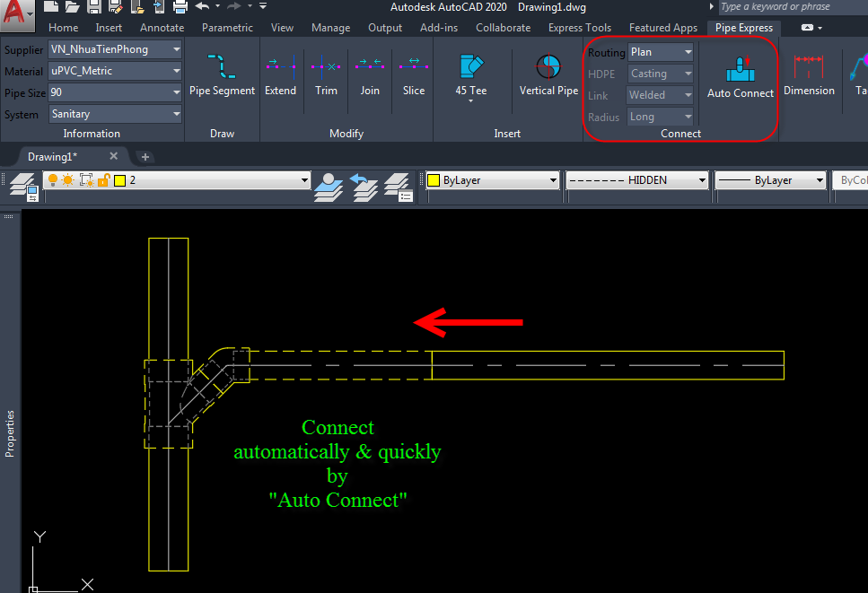Open Customize Quick Access Toolbar dropdown
Screen dimensions: 868x593
pos(263,6)
